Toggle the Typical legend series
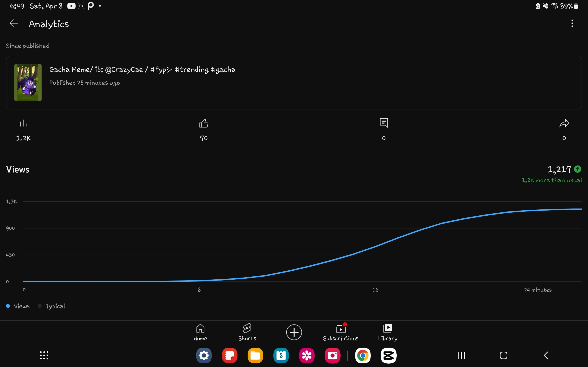The width and height of the screenshot is (588, 367). point(51,306)
